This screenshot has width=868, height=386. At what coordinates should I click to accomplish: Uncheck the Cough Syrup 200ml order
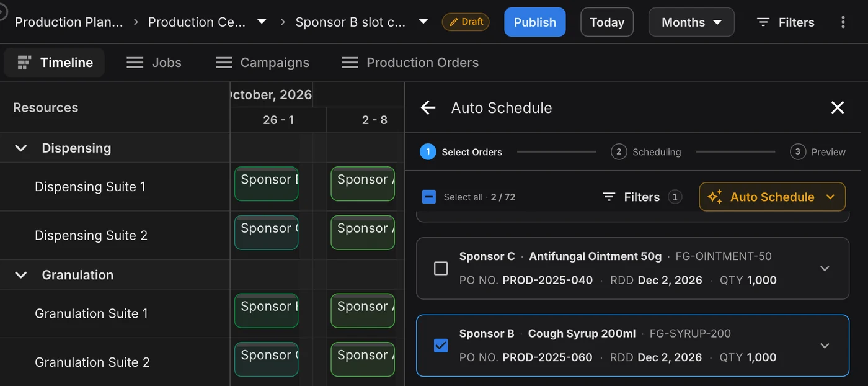441,345
